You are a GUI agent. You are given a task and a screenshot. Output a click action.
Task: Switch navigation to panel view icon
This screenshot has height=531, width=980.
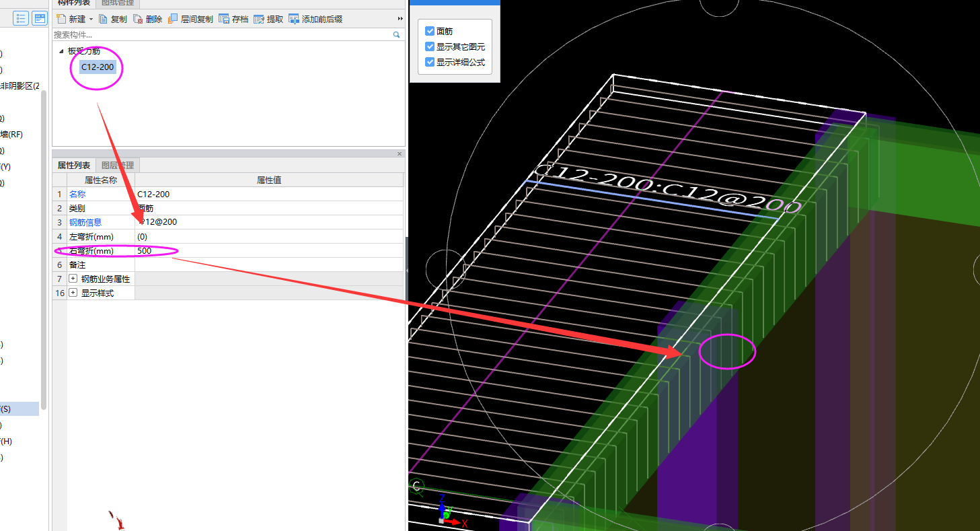click(x=40, y=18)
